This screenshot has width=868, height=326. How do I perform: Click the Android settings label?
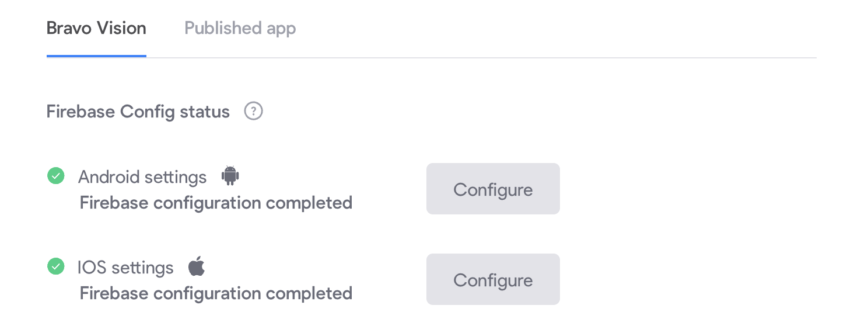coord(142,176)
